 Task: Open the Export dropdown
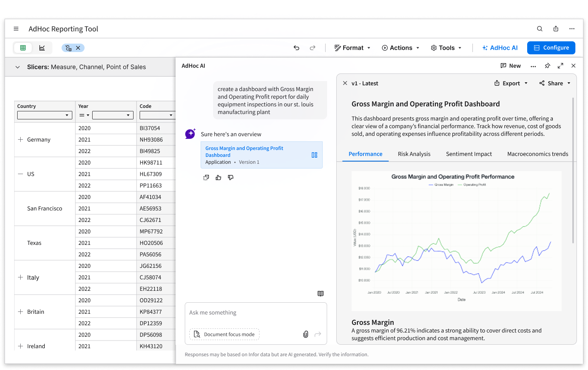tap(511, 83)
